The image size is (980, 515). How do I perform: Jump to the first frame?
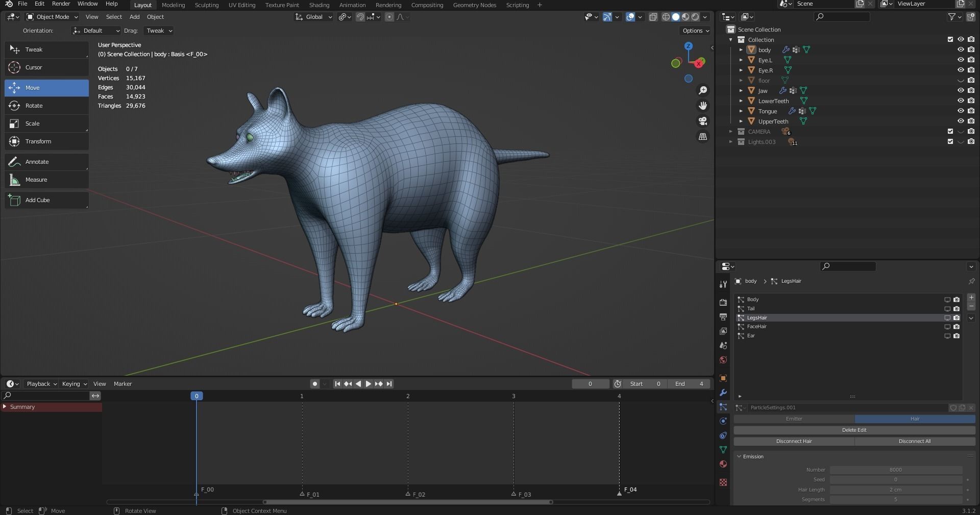click(x=337, y=384)
